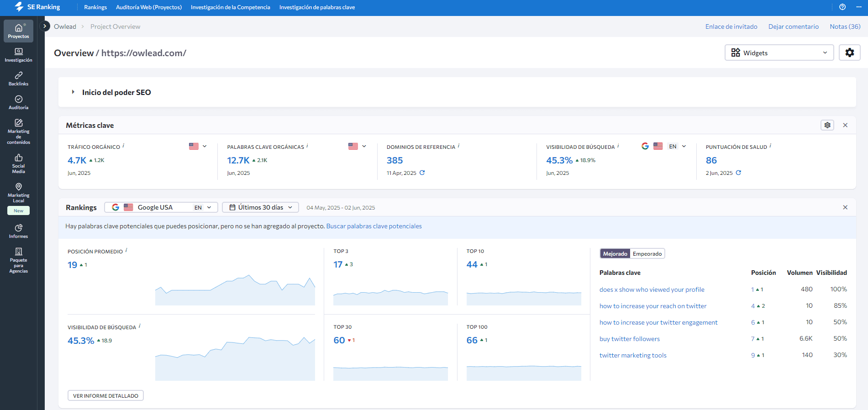Click the TOP 100 chart
868x410 pixels.
(x=524, y=373)
